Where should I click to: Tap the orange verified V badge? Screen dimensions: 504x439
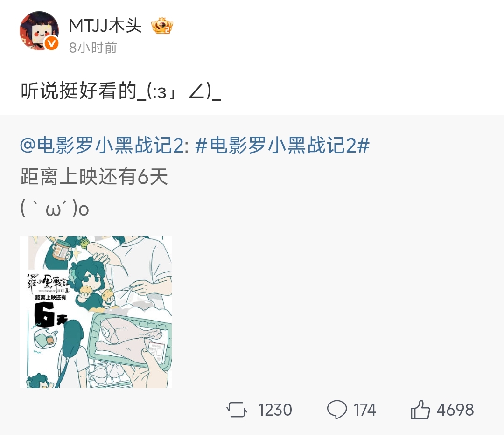[x=51, y=43]
